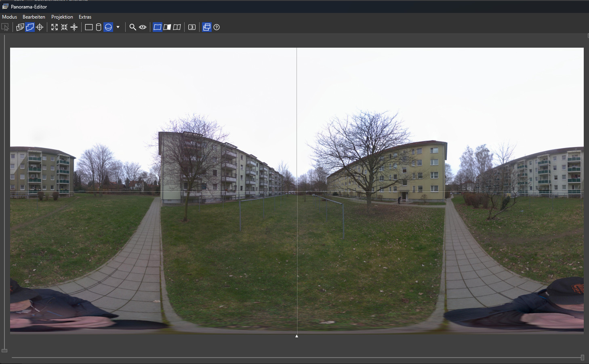Open the Modus menu
This screenshot has width=589, height=364.
click(x=9, y=17)
